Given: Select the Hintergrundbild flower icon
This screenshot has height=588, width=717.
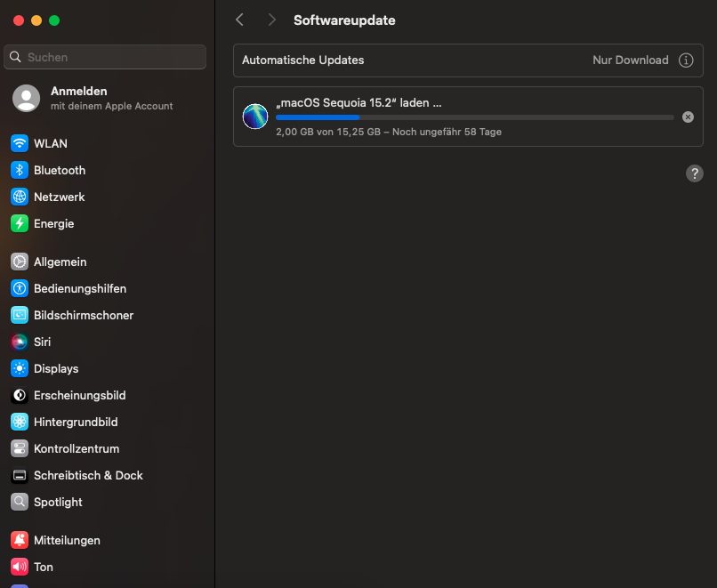Looking at the screenshot, I should [x=20, y=422].
